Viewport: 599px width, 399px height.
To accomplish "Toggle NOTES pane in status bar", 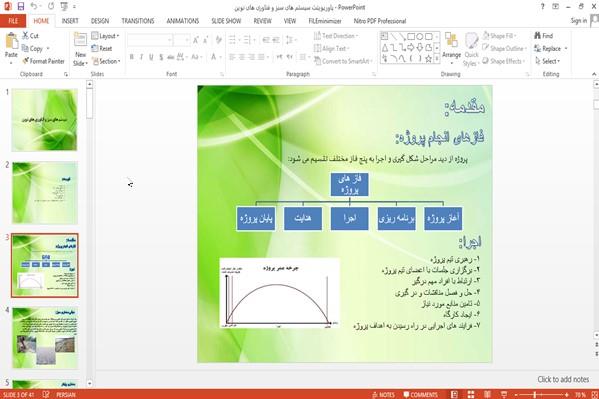I will coord(383,394).
